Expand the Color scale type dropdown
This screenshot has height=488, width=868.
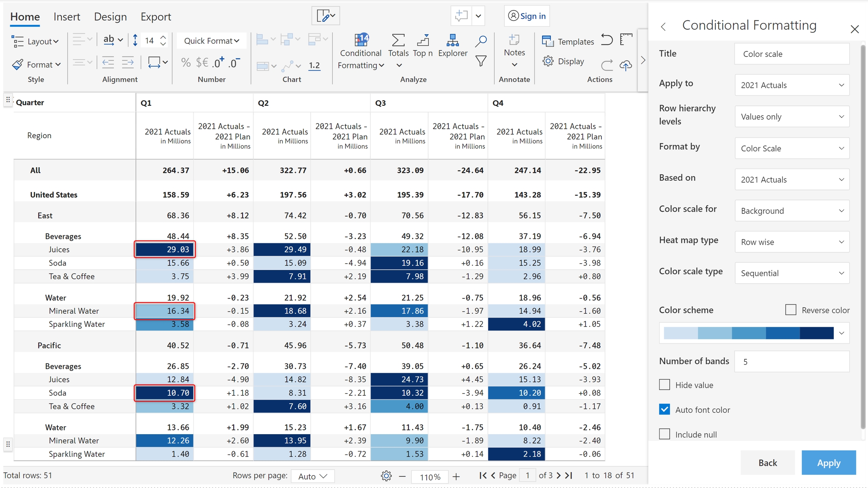click(x=792, y=273)
